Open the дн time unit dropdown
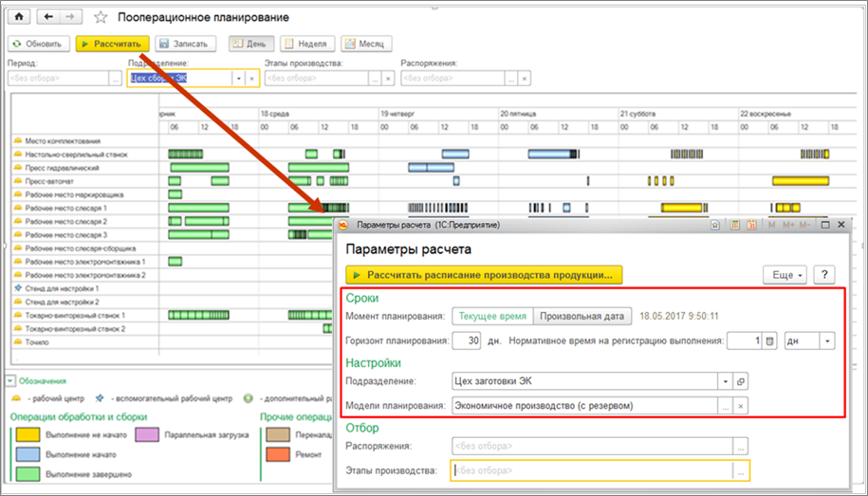 point(828,340)
